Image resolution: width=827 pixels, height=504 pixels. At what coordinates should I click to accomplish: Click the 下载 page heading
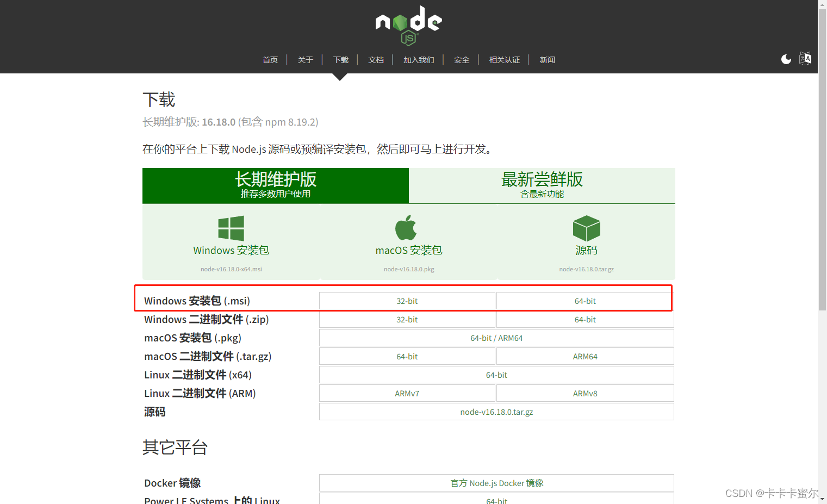tap(159, 100)
